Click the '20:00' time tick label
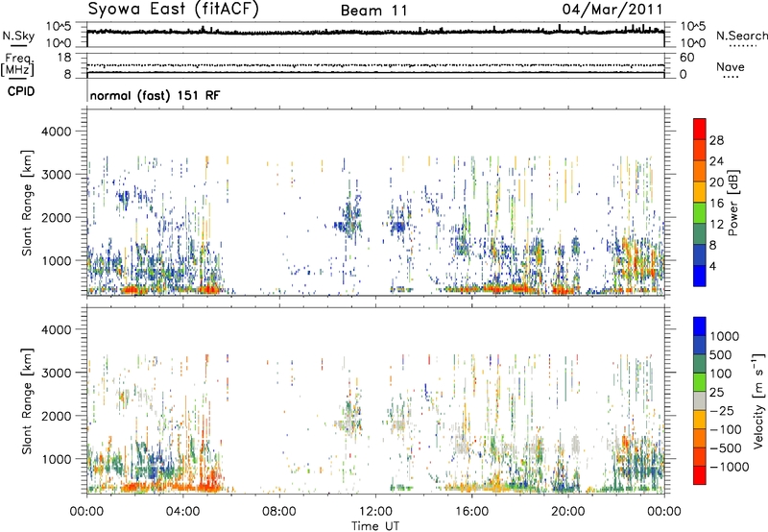Viewport: 768px width, 532px height. pos(568,512)
